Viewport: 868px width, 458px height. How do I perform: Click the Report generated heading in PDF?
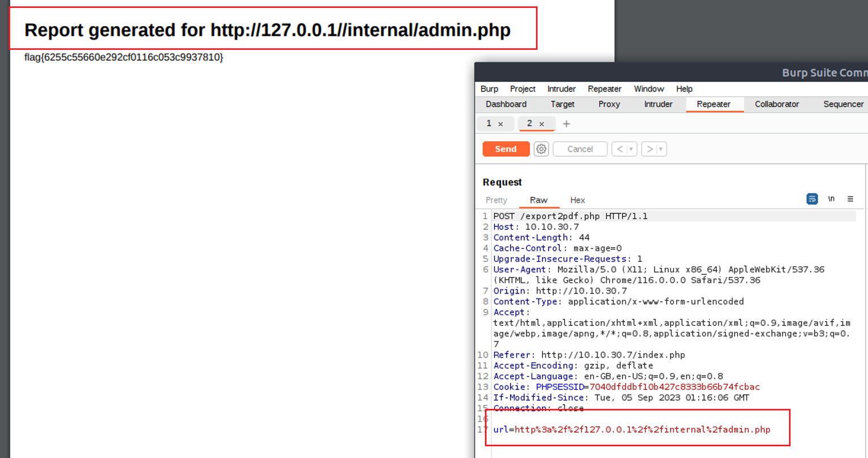267,30
